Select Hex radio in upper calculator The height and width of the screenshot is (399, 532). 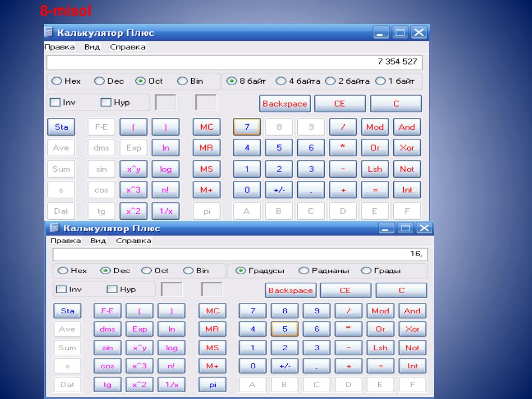click(57, 81)
